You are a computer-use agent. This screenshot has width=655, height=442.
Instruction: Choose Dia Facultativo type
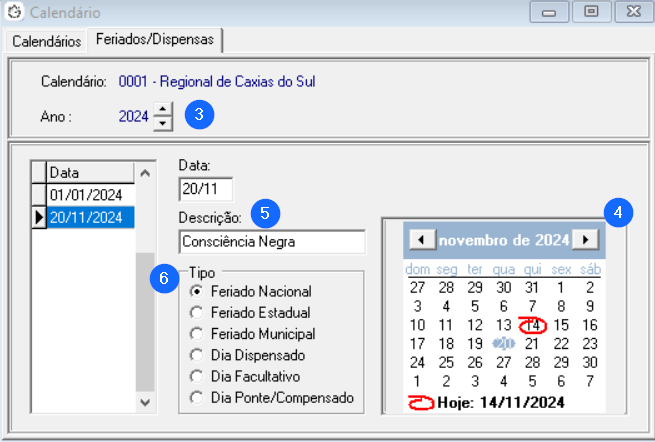click(196, 376)
